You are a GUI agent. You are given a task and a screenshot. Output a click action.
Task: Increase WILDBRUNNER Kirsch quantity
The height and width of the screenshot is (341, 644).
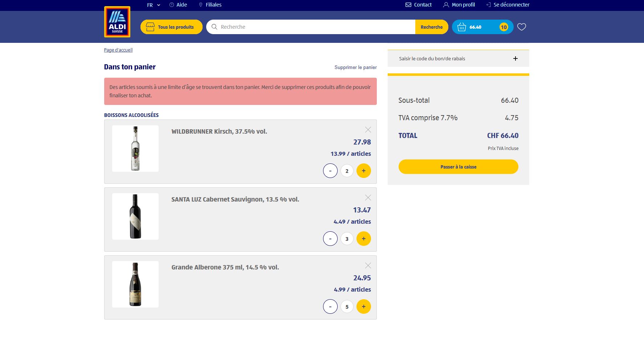(363, 171)
